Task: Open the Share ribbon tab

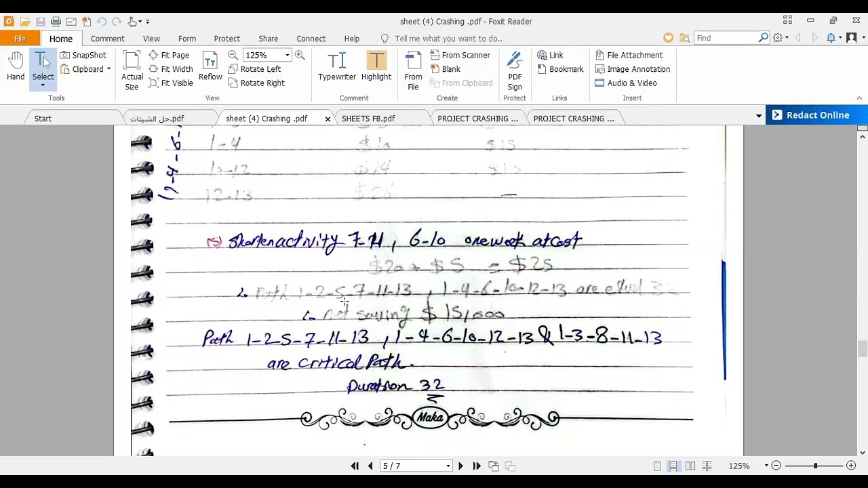Action: (268, 39)
